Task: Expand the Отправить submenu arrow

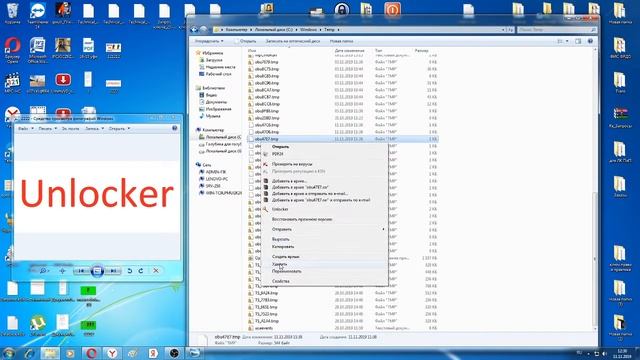Action: coord(383,229)
